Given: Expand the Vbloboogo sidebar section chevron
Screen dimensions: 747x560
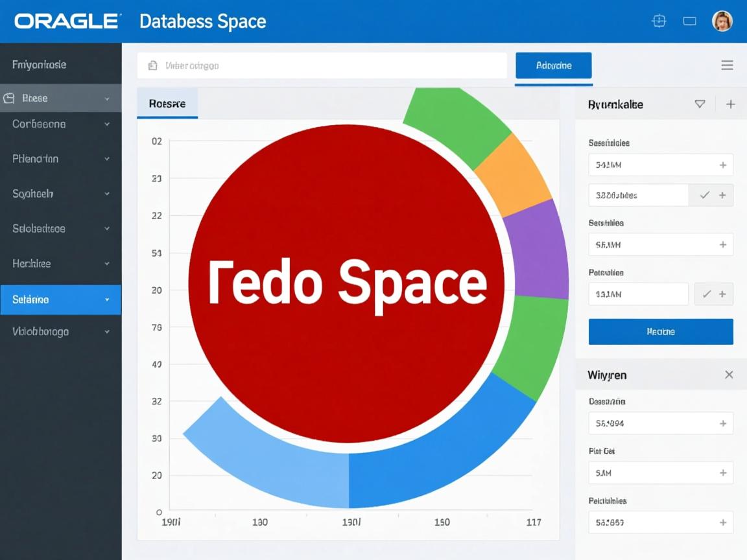Looking at the screenshot, I should (107, 332).
